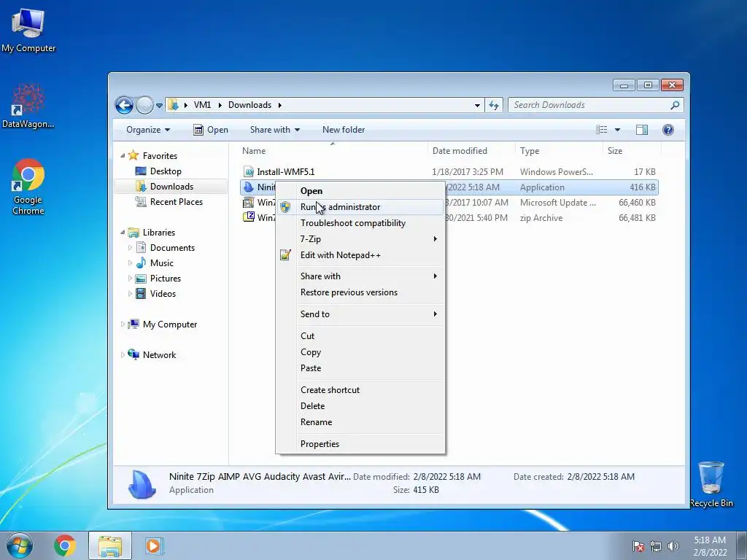Select Create shortcut menu entry

360,390
